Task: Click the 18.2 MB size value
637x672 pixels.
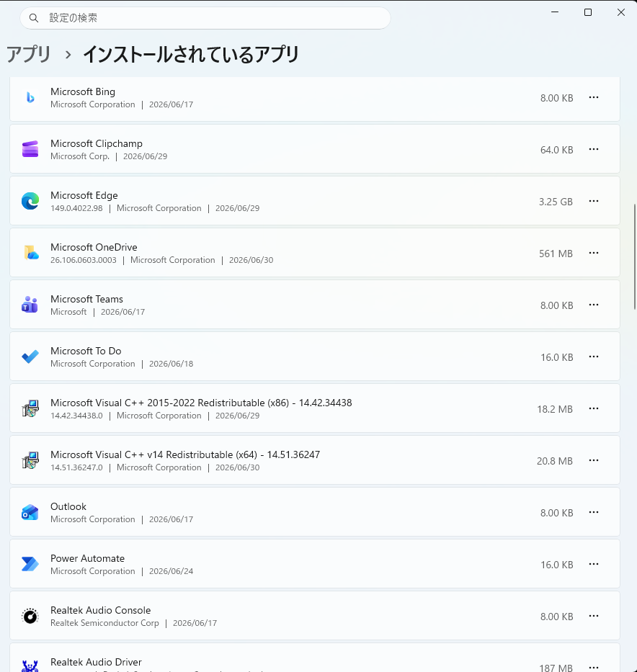Action: tap(555, 409)
